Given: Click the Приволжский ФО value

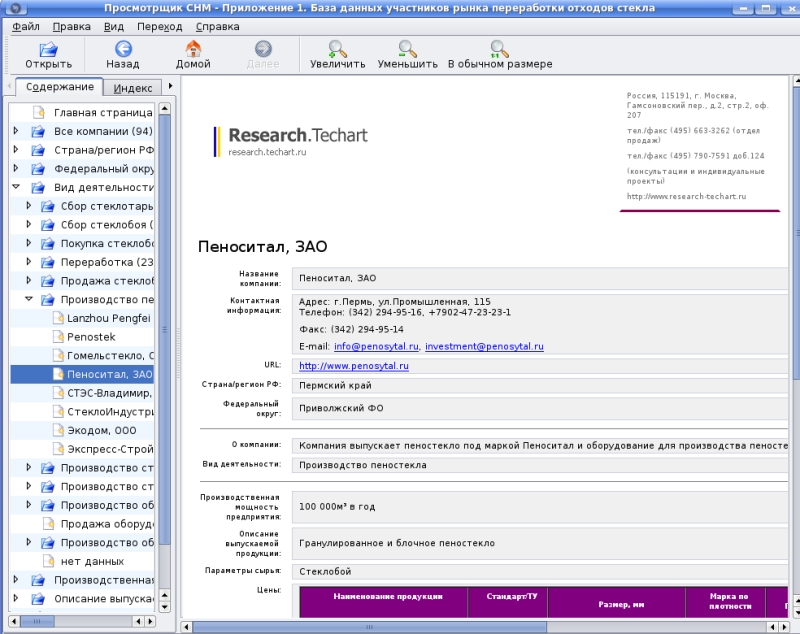Looking at the screenshot, I should pyautogui.click(x=341, y=408).
